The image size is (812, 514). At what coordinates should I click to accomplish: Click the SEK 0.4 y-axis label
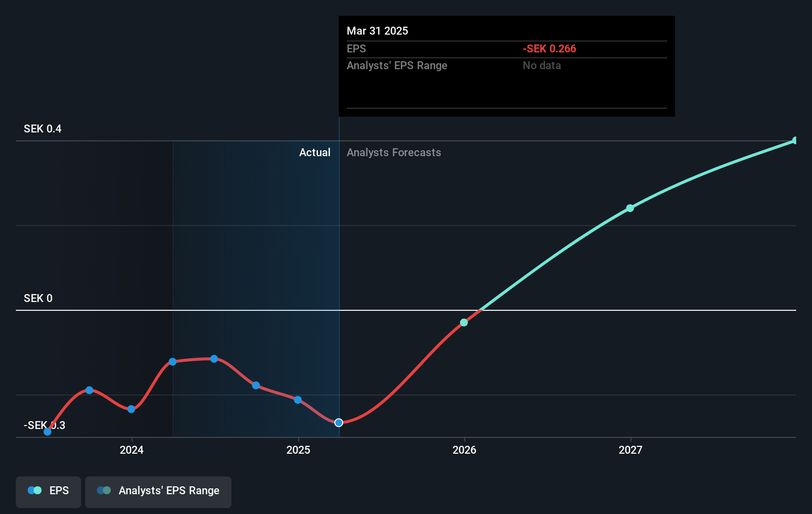tap(43, 129)
